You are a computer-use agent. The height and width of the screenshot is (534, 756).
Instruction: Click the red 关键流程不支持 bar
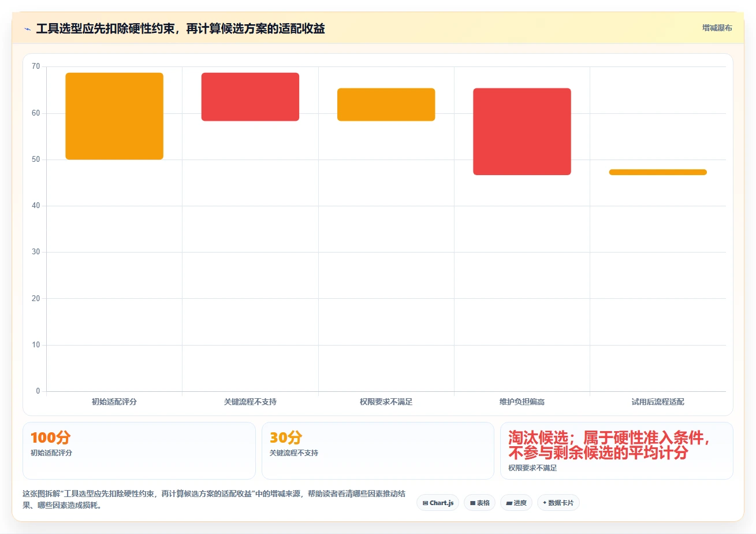pyautogui.click(x=250, y=97)
